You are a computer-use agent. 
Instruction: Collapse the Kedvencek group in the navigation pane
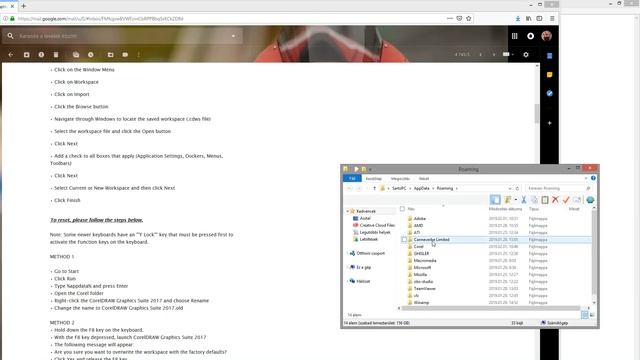[x=347, y=211]
